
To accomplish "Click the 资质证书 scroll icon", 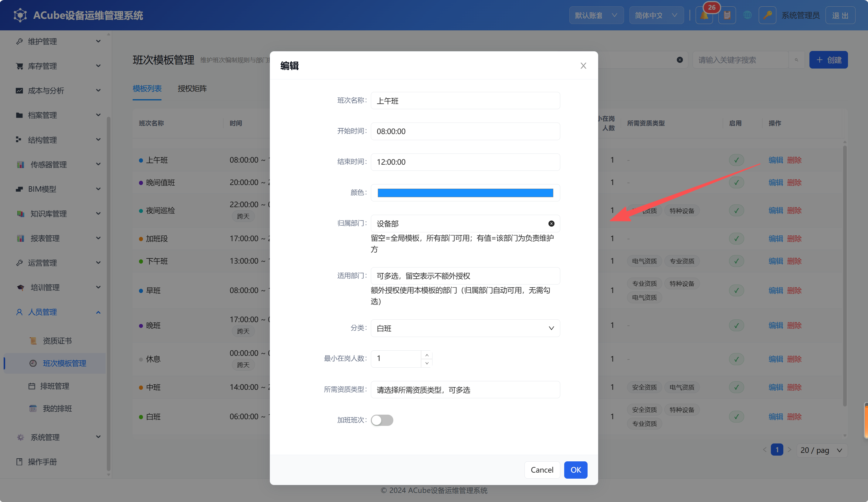I will point(33,341).
